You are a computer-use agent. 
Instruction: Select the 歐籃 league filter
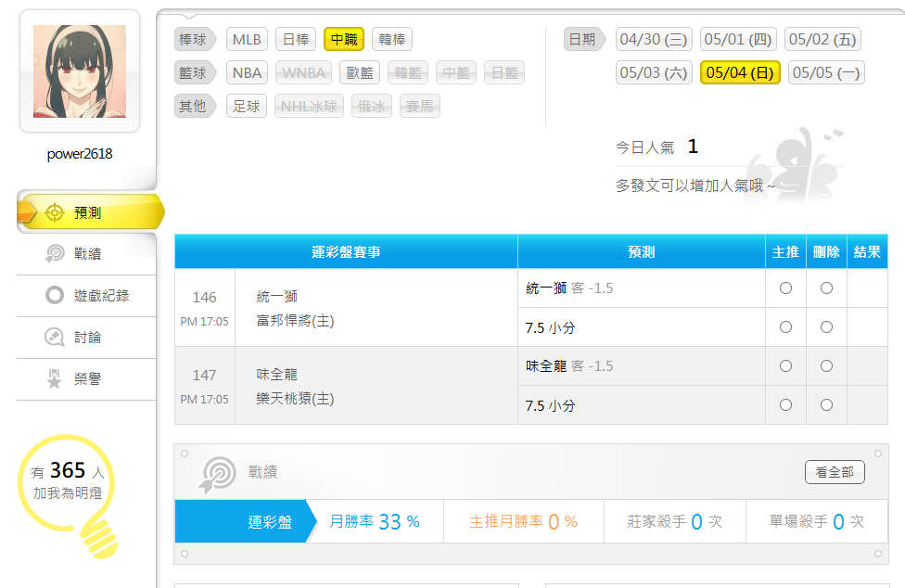tap(360, 72)
